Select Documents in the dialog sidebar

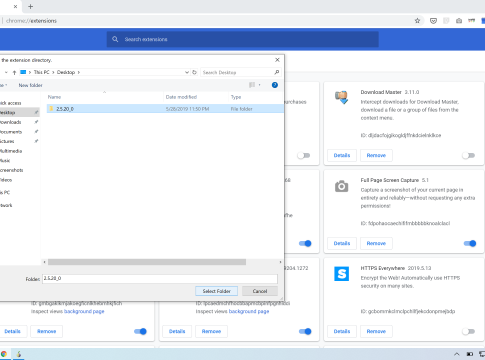(x=11, y=132)
